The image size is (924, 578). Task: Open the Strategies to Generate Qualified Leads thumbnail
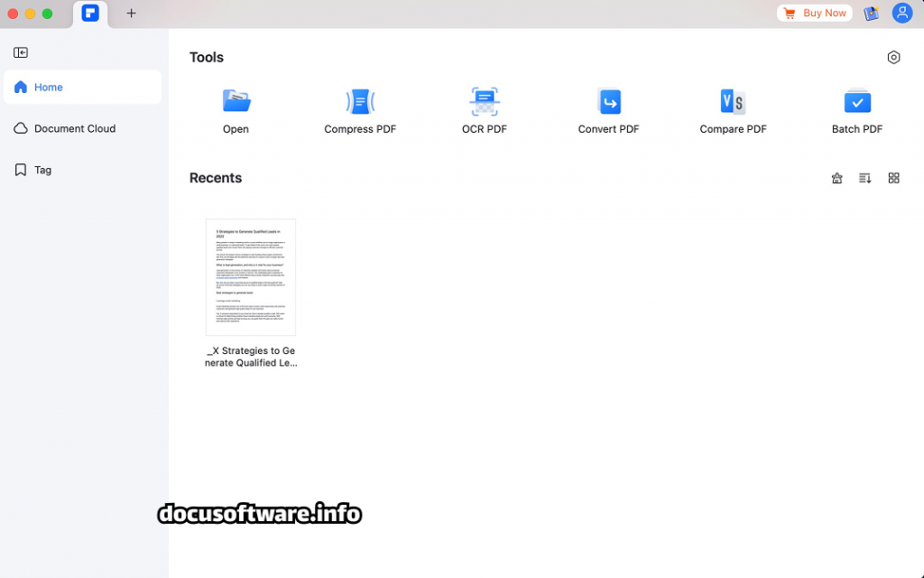point(251,277)
